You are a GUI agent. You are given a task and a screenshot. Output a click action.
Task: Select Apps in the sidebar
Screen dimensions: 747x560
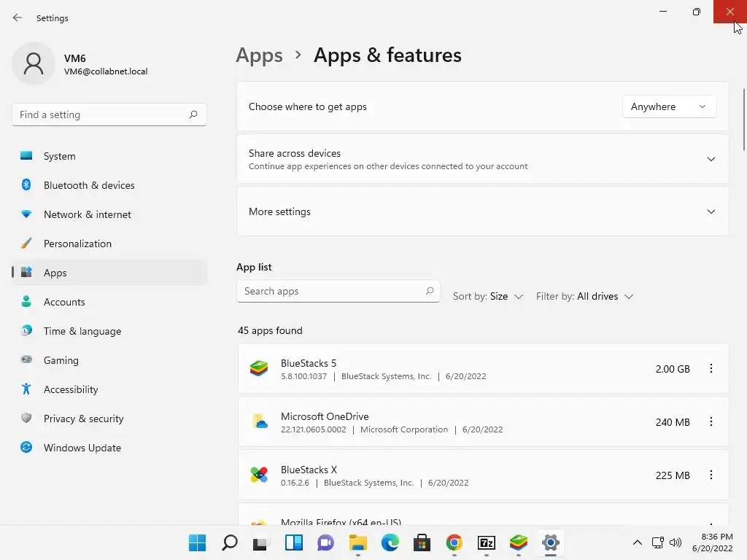[x=109, y=273]
